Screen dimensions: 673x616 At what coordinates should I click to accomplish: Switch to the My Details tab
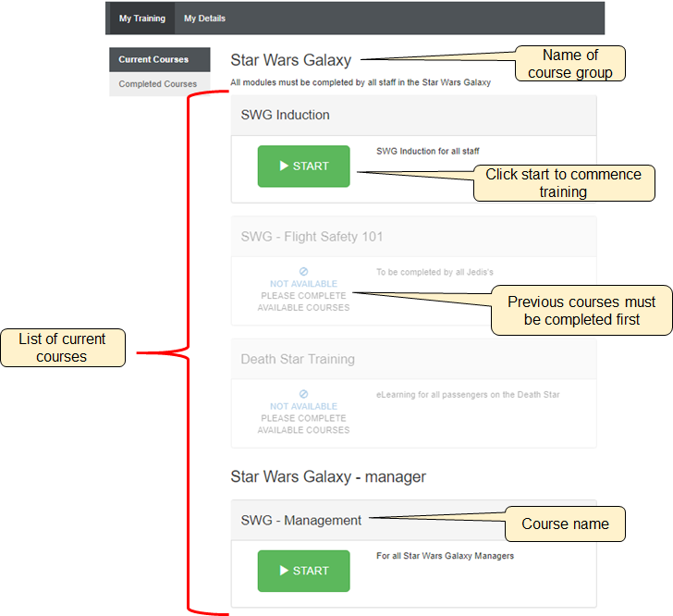(x=204, y=18)
